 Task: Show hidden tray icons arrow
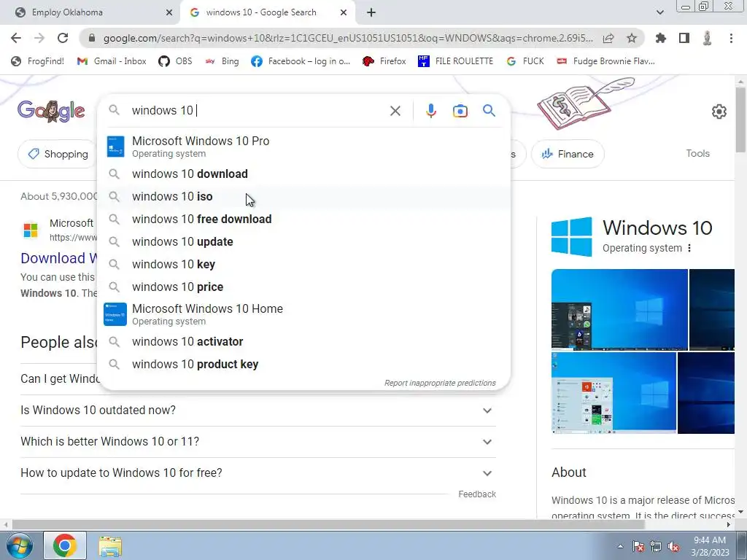(x=620, y=547)
